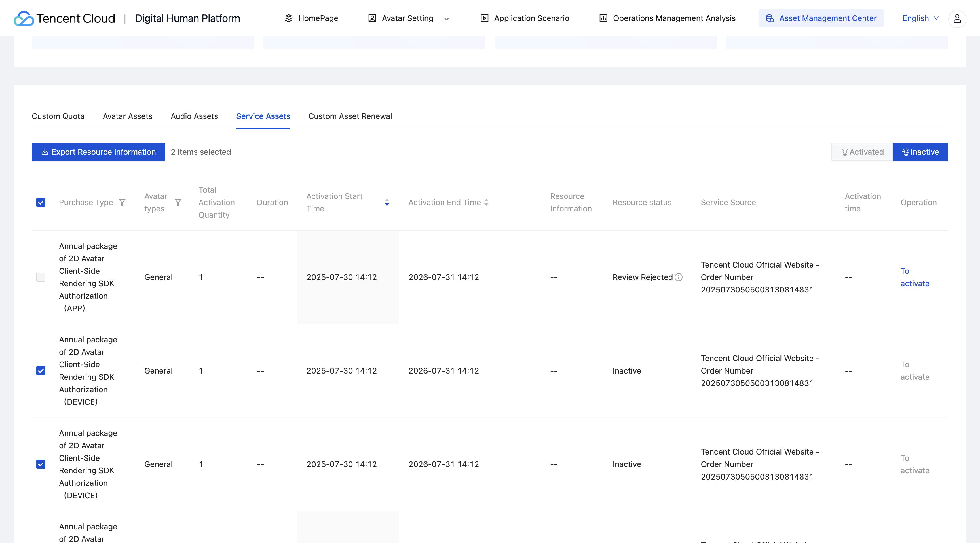The height and width of the screenshot is (543, 980).
Task: Open the Custom Asset Renewal tab
Action: [350, 116]
